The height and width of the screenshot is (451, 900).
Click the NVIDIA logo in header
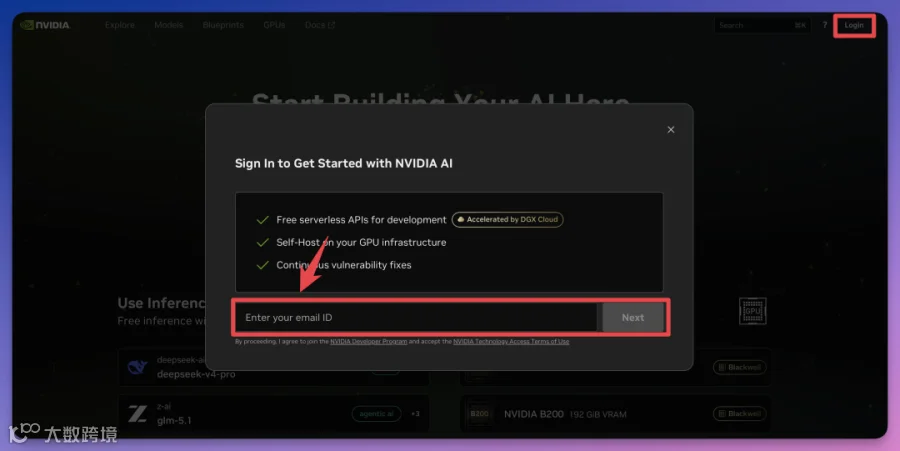coord(45,25)
